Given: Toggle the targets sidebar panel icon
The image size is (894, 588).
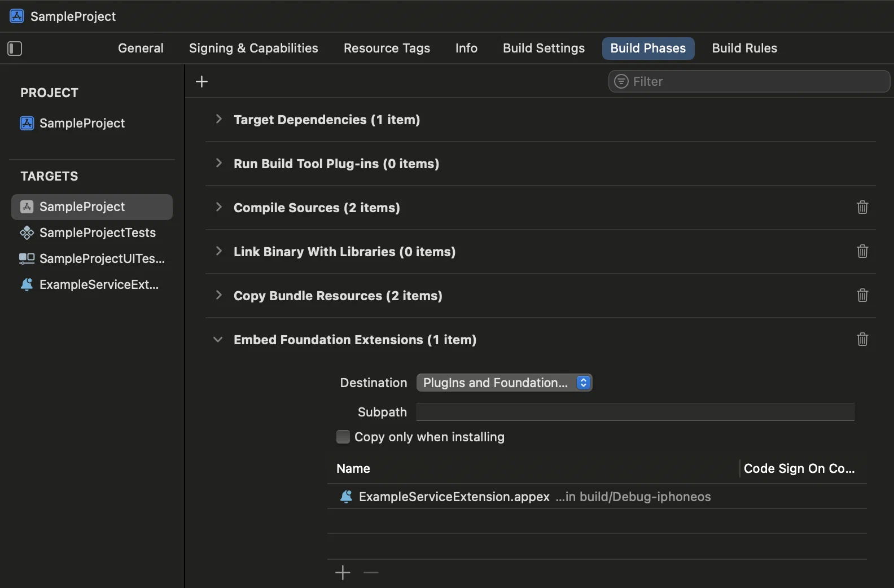Looking at the screenshot, I should 15,49.
